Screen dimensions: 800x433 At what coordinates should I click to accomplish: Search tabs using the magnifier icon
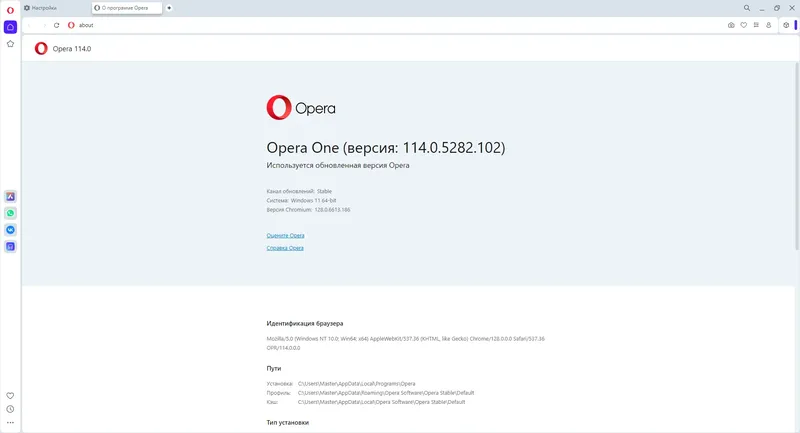pos(746,8)
